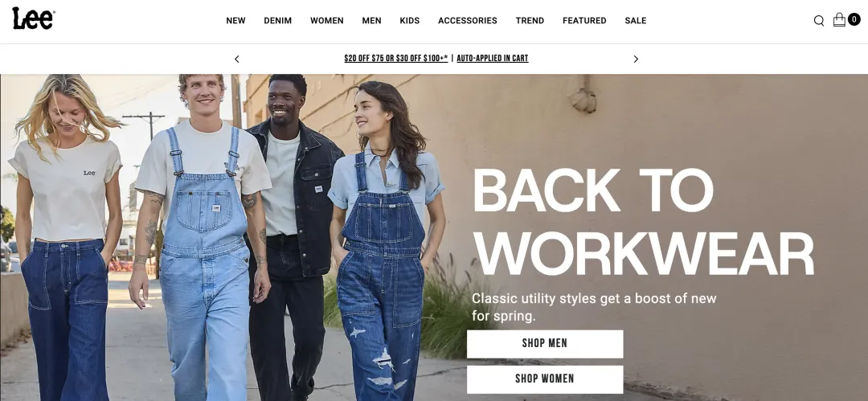Open the TREND menu
Viewport: 868px width, 401px height.
coord(530,21)
